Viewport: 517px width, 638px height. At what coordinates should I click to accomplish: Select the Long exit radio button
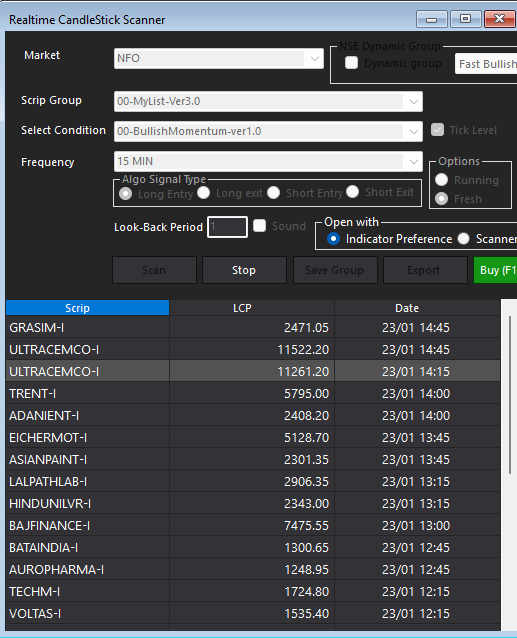[x=204, y=192]
